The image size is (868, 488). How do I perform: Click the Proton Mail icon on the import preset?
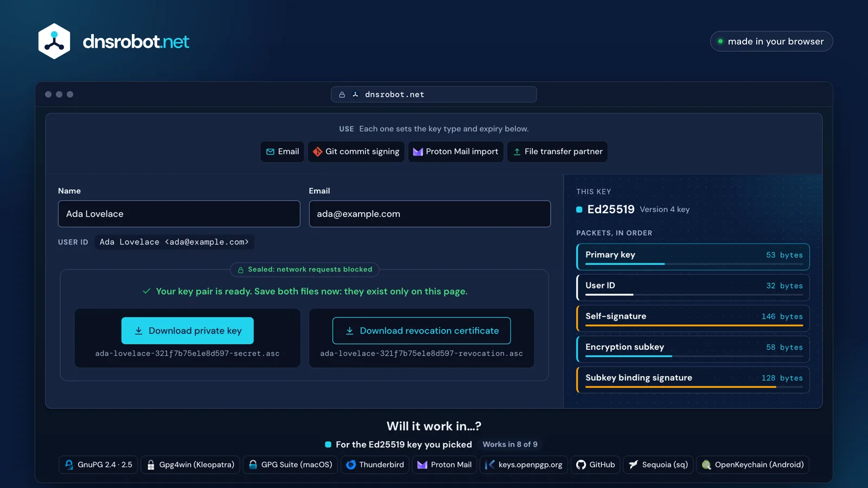pos(418,152)
